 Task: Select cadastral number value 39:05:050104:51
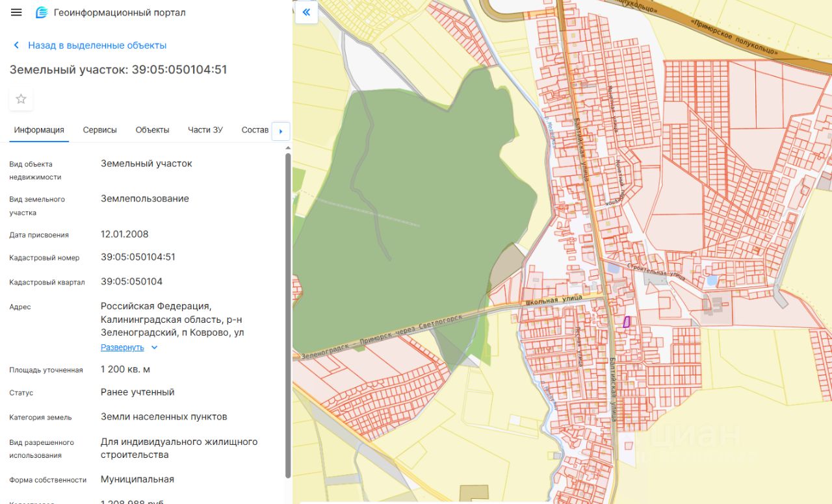(138, 257)
